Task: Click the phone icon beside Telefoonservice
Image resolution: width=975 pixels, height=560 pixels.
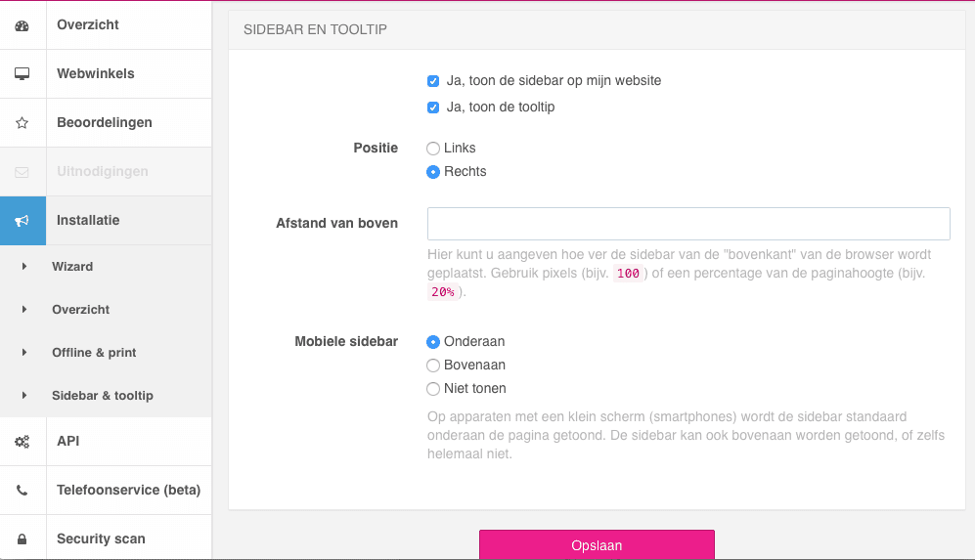Action: click(x=22, y=491)
